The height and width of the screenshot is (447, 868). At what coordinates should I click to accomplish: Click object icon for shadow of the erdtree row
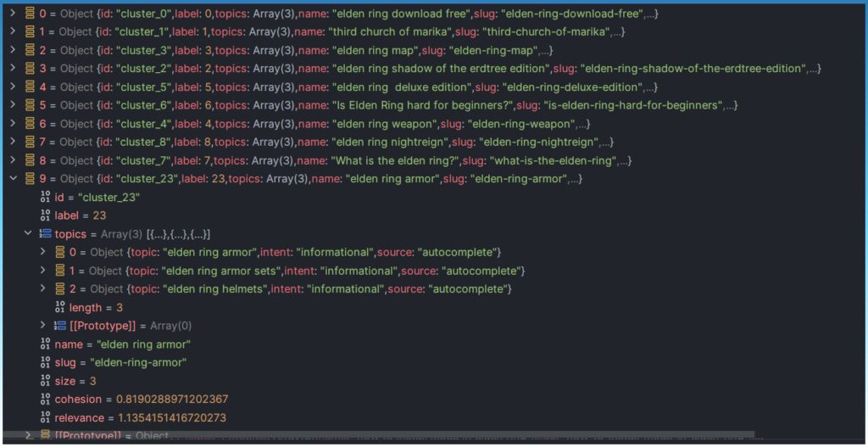tap(29, 69)
